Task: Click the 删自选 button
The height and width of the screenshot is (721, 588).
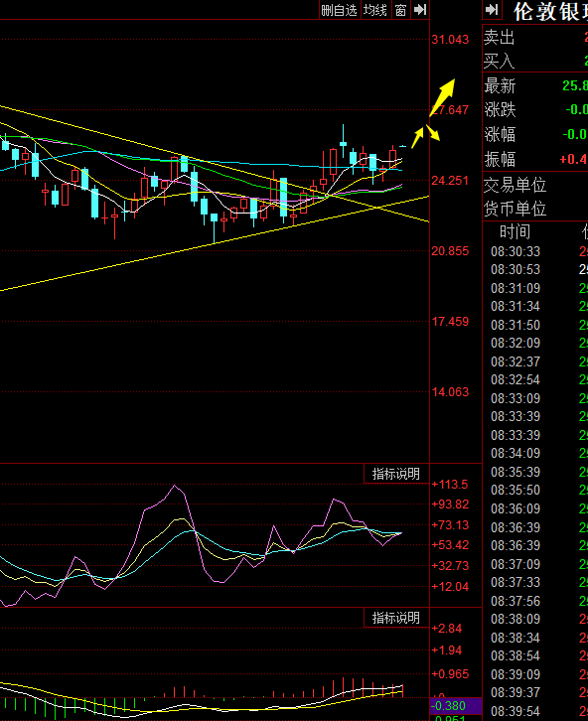Action: [x=339, y=10]
